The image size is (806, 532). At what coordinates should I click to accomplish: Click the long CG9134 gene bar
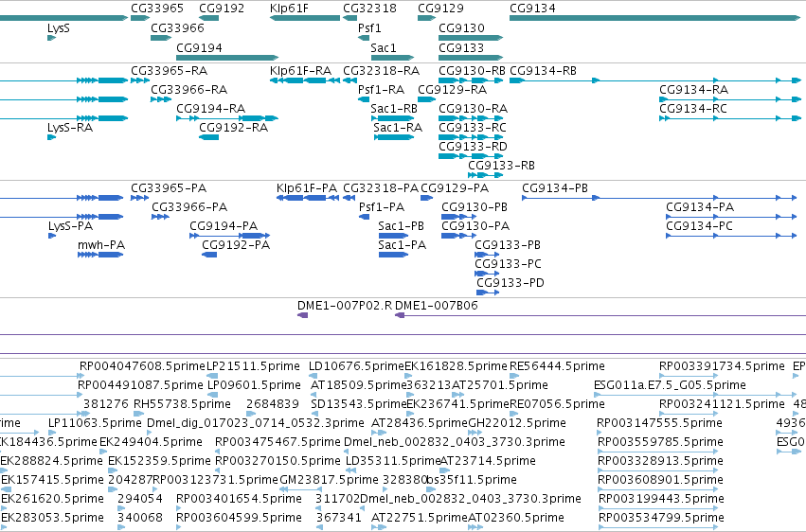click(654, 18)
